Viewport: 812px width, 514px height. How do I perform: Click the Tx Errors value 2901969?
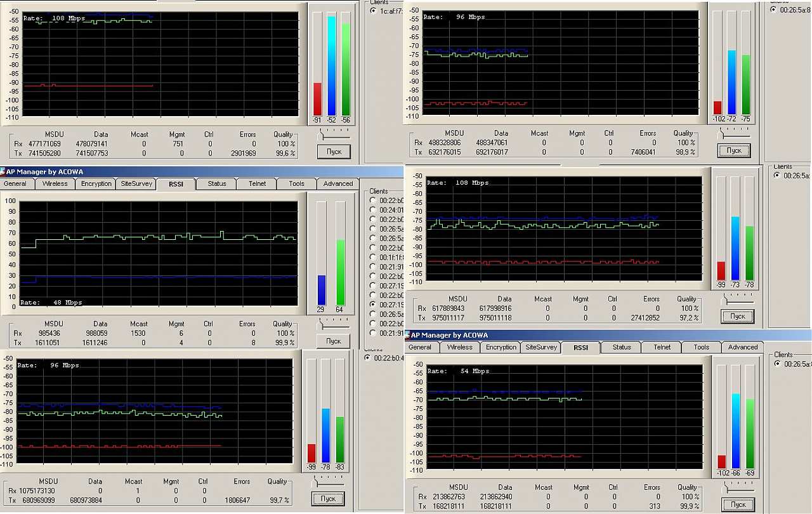tap(243, 153)
